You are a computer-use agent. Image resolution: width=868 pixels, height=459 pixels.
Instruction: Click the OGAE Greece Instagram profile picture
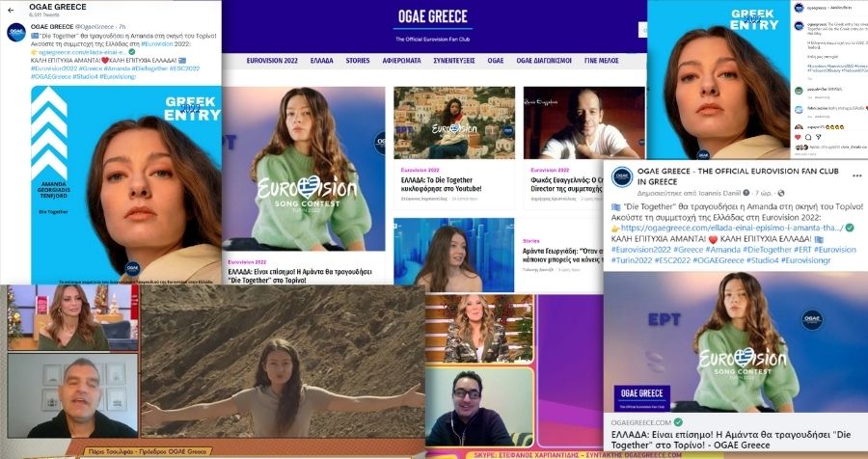[x=798, y=8]
